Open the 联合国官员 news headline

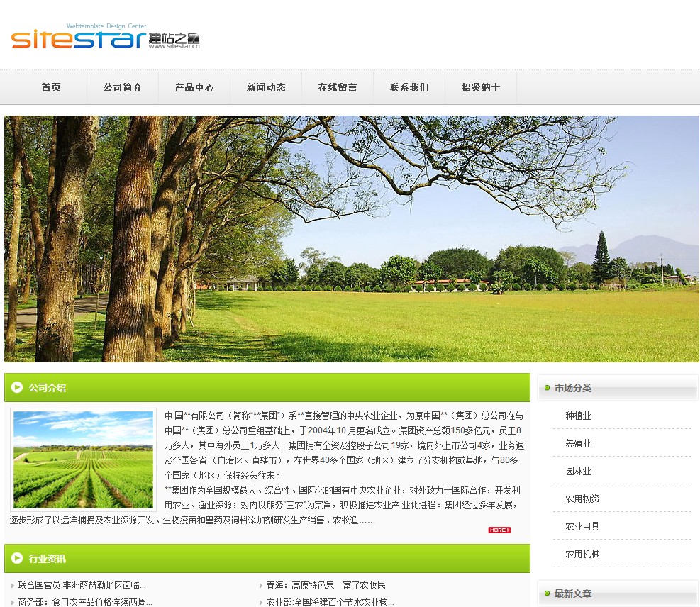point(82,586)
